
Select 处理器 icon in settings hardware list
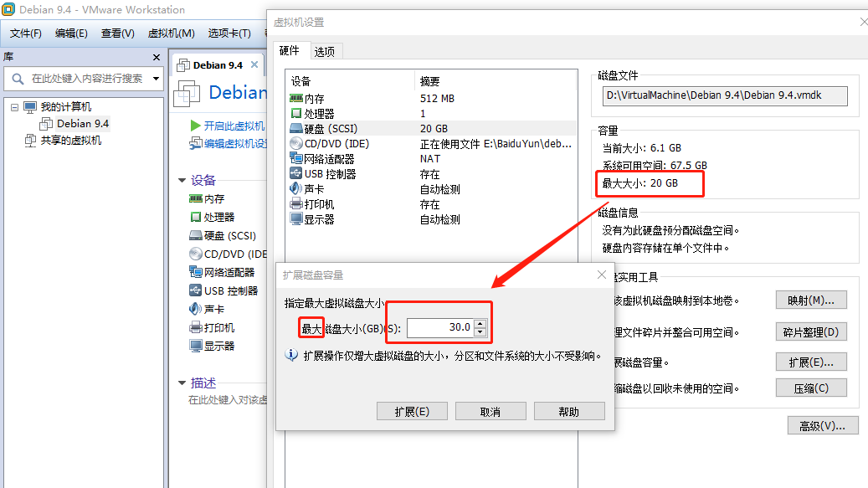296,114
